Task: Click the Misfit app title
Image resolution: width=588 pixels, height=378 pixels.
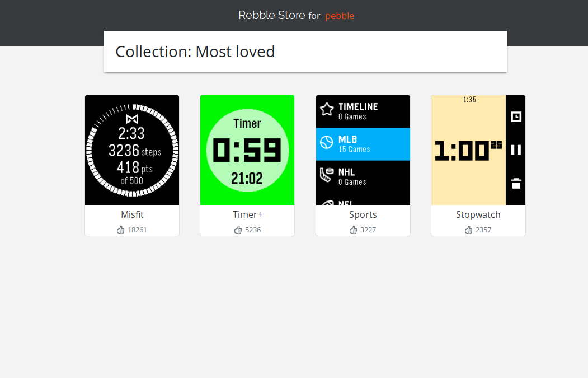Action: tap(132, 214)
